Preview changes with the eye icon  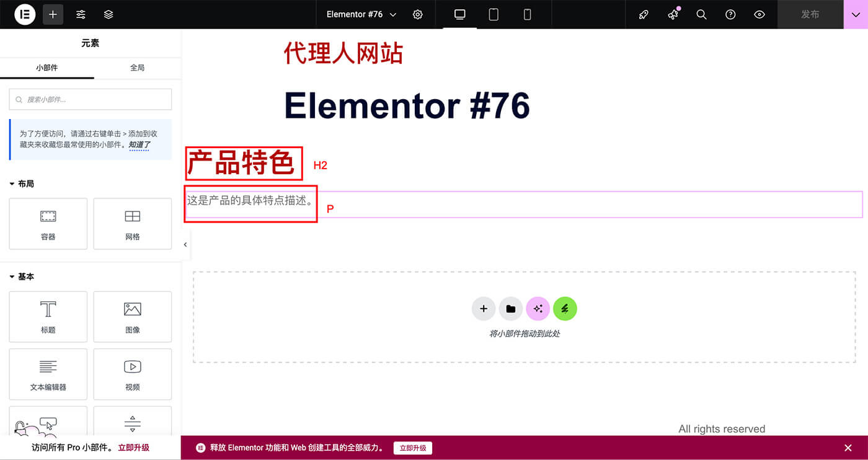pos(759,14)
